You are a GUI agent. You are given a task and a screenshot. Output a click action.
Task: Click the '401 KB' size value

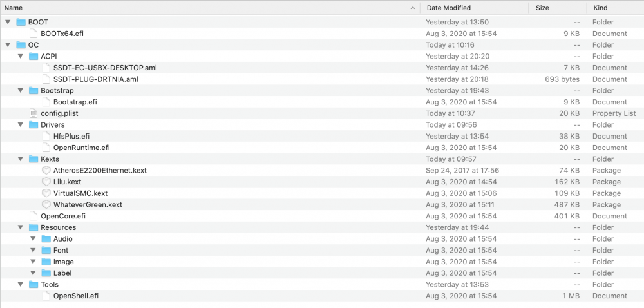[x=567, y=216]
